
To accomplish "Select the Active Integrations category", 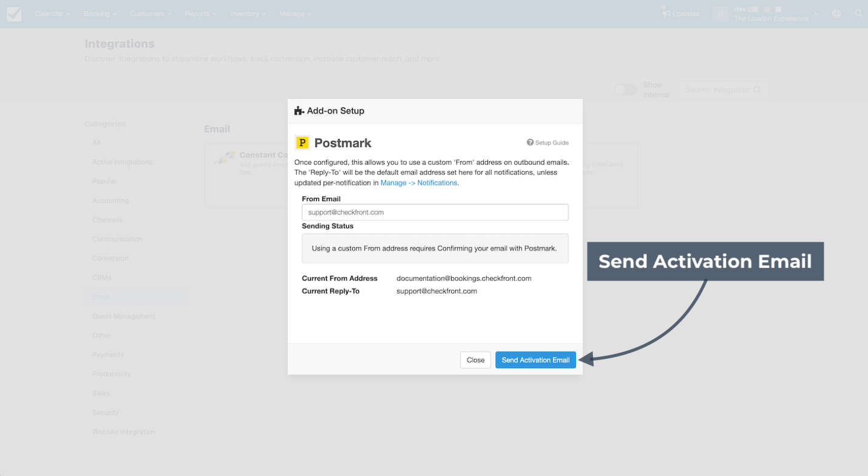I will 123,162.
